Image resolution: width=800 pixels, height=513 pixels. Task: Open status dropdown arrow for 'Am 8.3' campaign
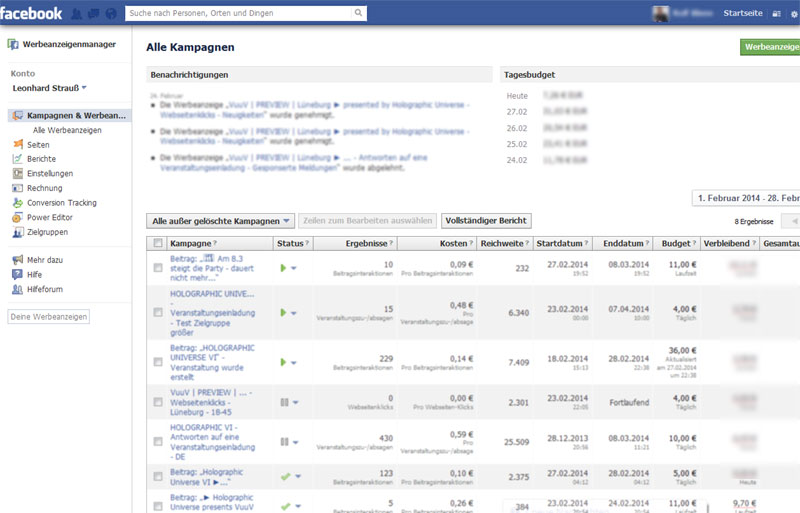[294, 268]
